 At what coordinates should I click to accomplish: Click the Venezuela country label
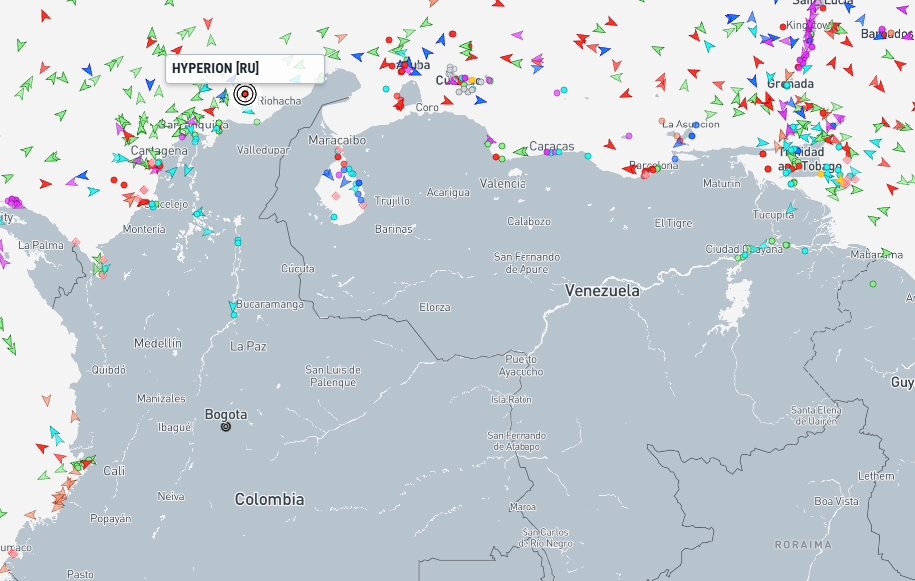(x=602, y=290)
